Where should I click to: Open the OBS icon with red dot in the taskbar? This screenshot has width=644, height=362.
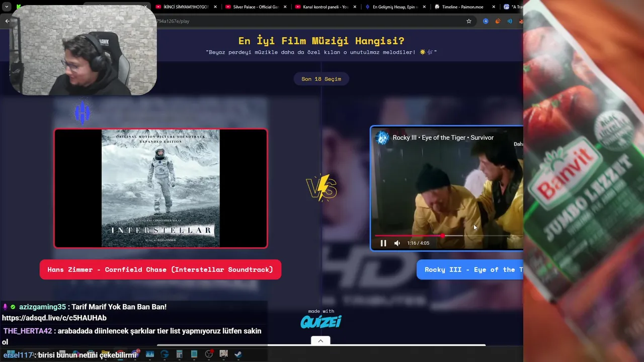[209, 354]
